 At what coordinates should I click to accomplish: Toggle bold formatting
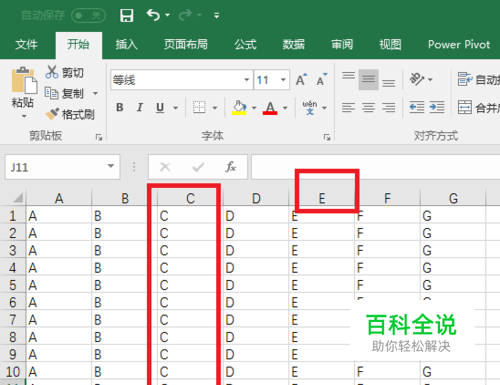(x=120, y=107)
